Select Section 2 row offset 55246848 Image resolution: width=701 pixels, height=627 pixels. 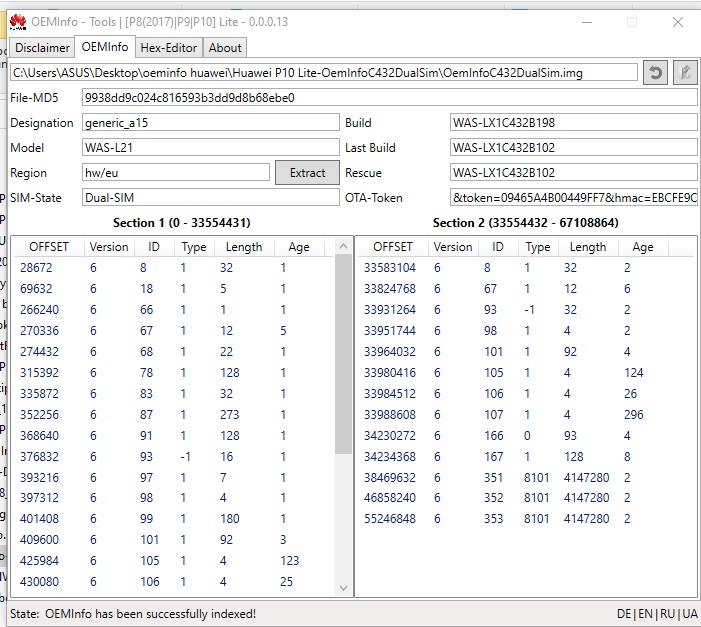pos(526,519)
